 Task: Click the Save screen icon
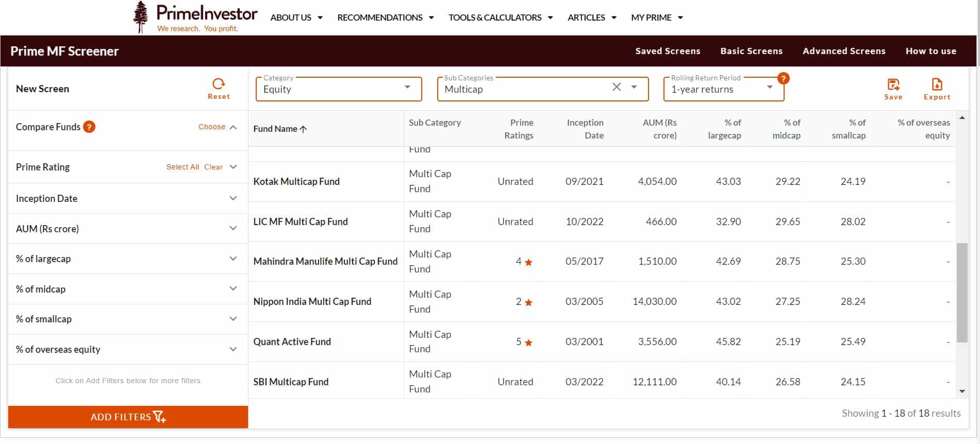click(893, 85)
